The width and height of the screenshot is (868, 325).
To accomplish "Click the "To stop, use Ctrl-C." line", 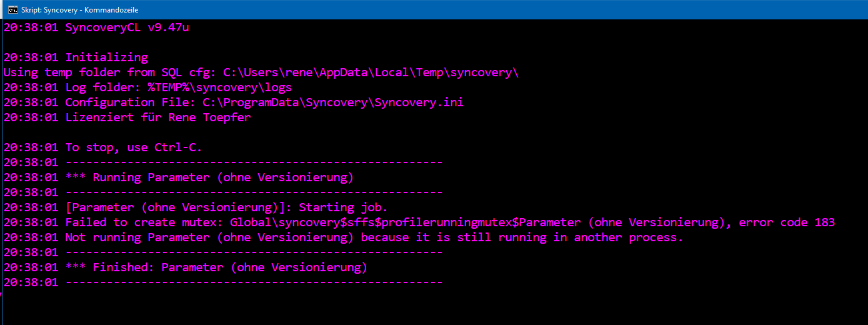I will [134, 147].
